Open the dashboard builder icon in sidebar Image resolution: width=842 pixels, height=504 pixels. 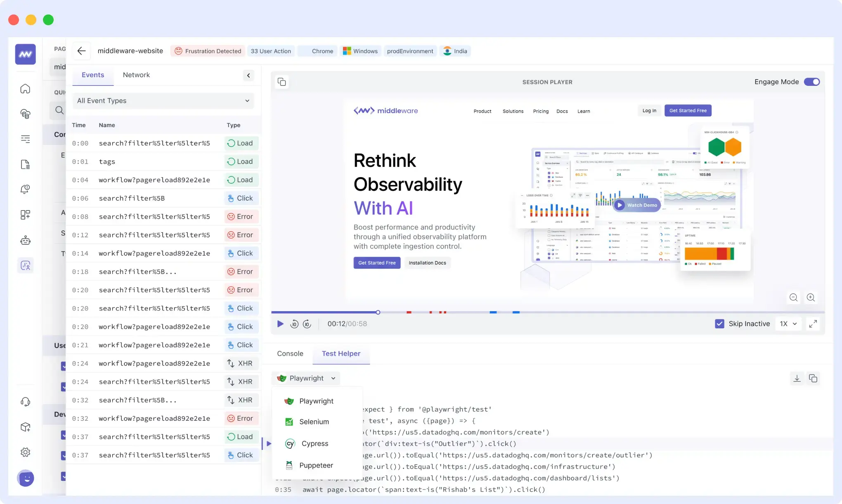click(26, 215)
